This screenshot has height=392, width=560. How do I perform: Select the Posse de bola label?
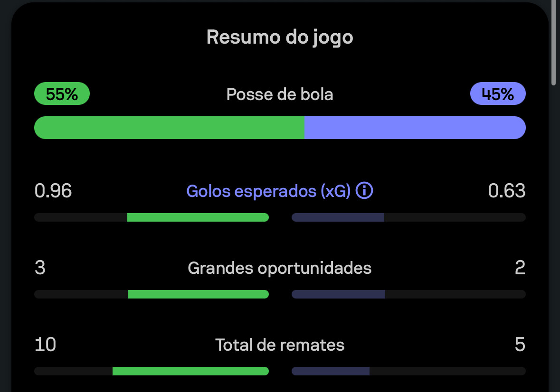click(x=280, y=94)
